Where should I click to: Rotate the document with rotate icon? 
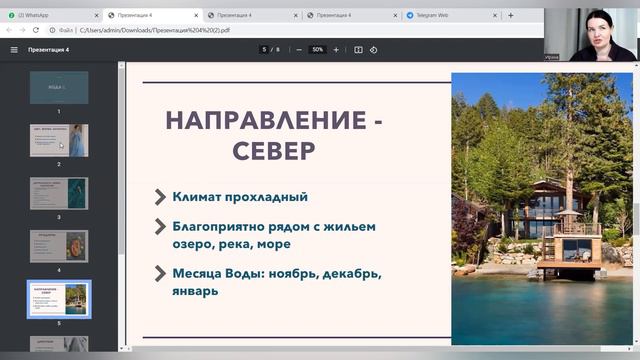tap(373, 50)
